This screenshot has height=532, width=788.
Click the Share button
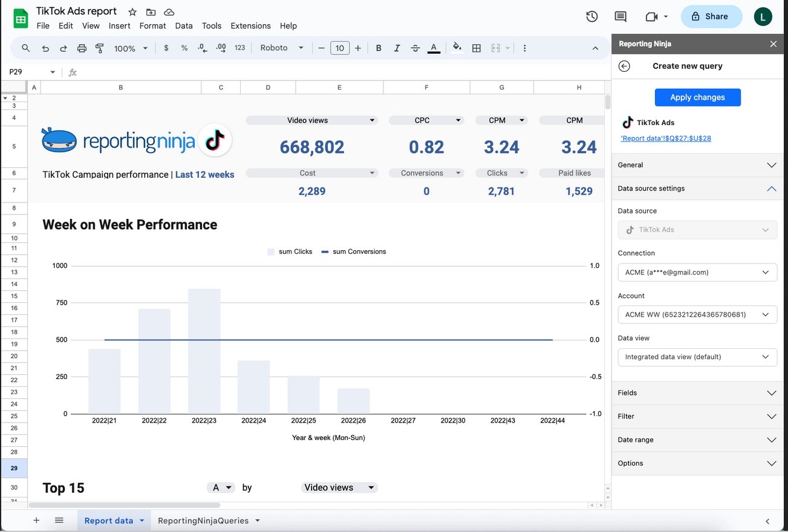point(711,16)
